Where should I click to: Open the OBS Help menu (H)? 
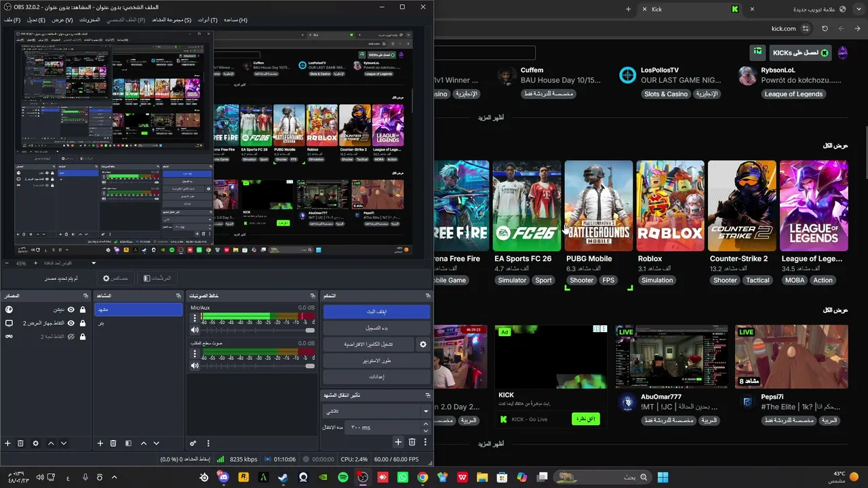pyautogui.click(x=235, y=20)
